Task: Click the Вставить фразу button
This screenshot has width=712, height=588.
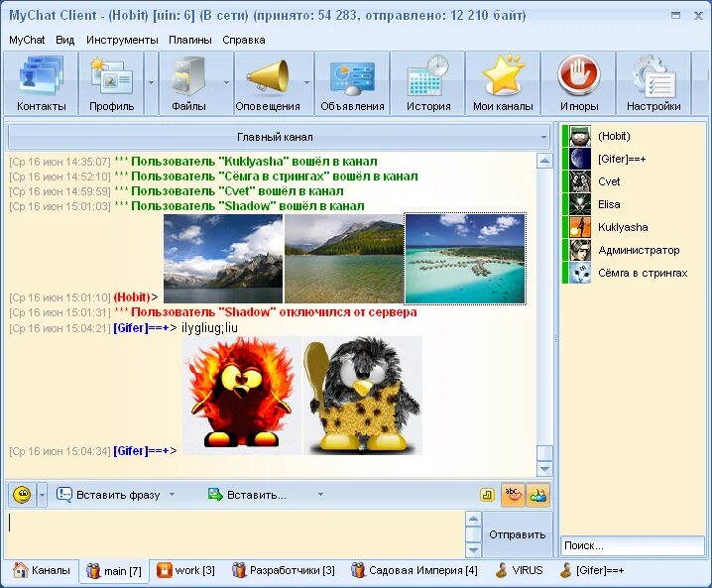Action: 108,495
